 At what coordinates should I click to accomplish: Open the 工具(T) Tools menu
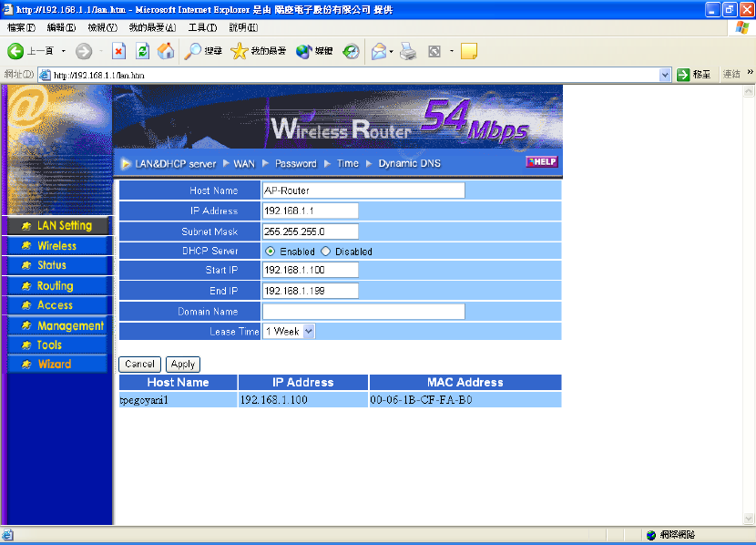coord(202,27)
